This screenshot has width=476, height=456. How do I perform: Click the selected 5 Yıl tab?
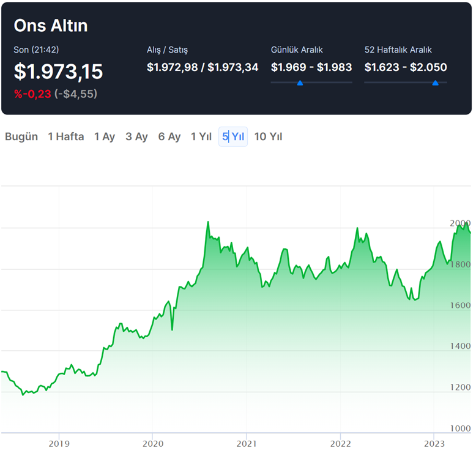(233, 136)
